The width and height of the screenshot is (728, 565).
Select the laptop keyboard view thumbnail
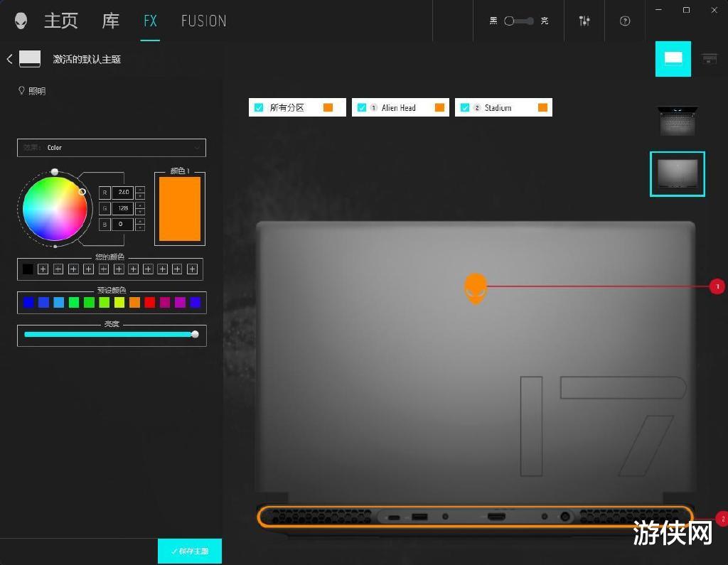point(678,121)
